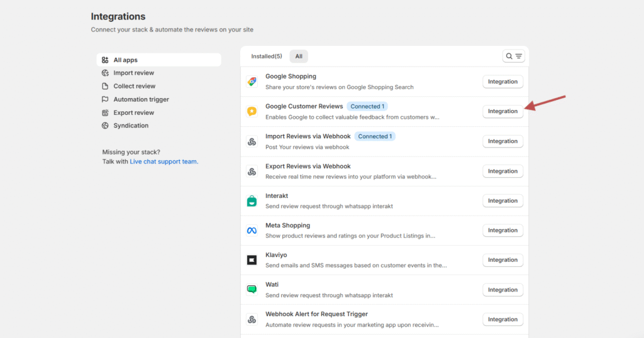Image resolution: width=644 pixels, height=338 pixels.
Task: Go to Import review category
Action: pos(133,73)
